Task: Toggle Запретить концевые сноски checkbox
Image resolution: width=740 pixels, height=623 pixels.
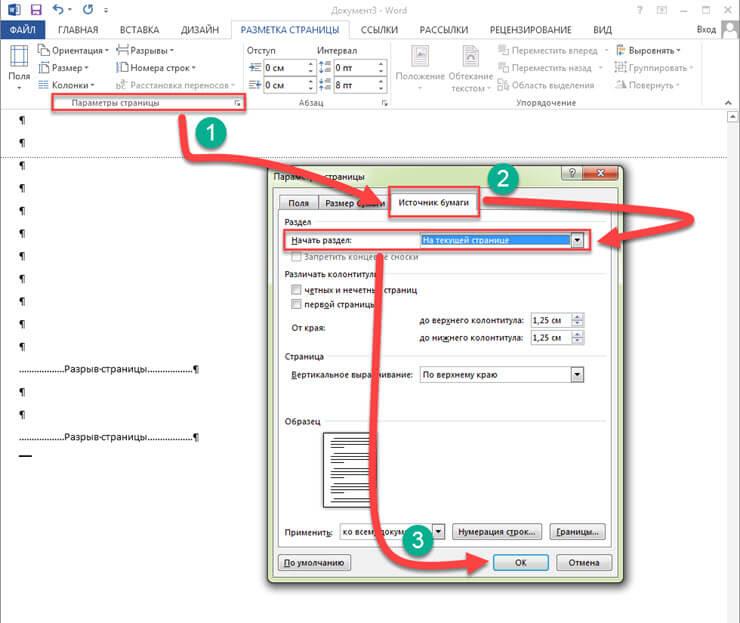Action: pos(296,257)
